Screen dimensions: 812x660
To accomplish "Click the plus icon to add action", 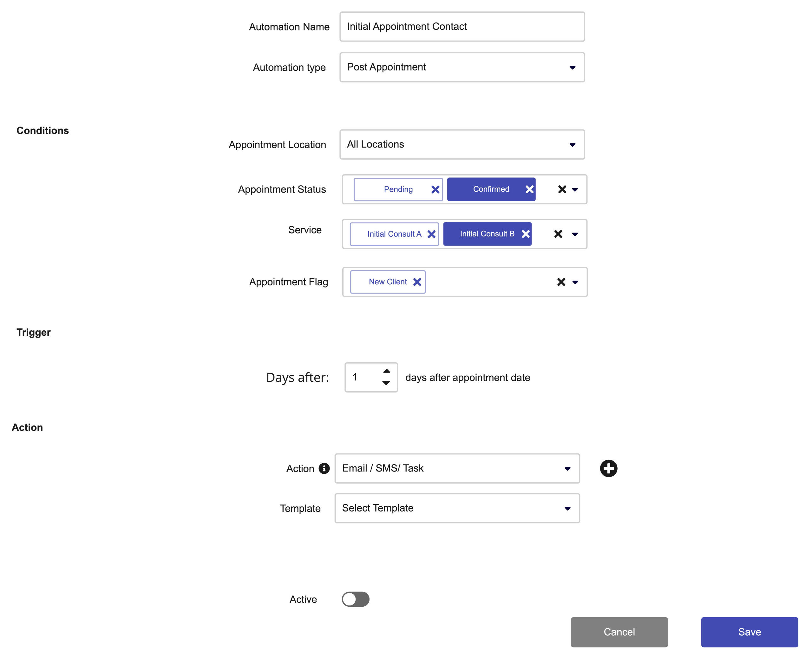I will point(608,468).
